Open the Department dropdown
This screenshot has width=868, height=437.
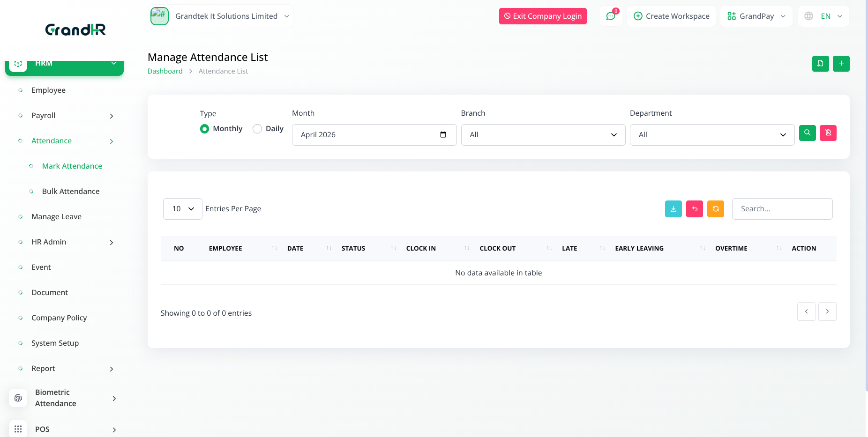[x=711, y=135]
